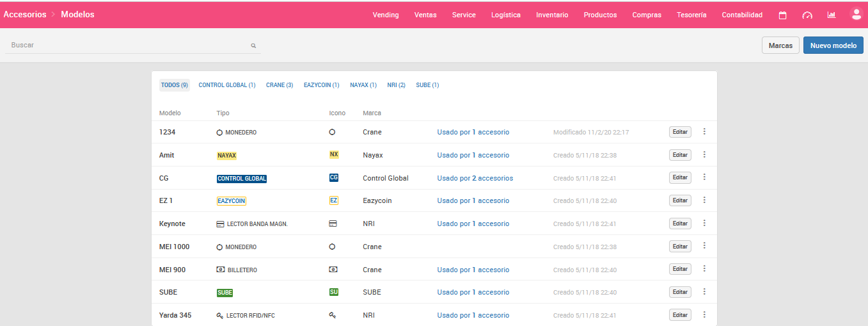Screen dimensions: 868x326
Task: Click the Marcas button
Action: point(780,45)
